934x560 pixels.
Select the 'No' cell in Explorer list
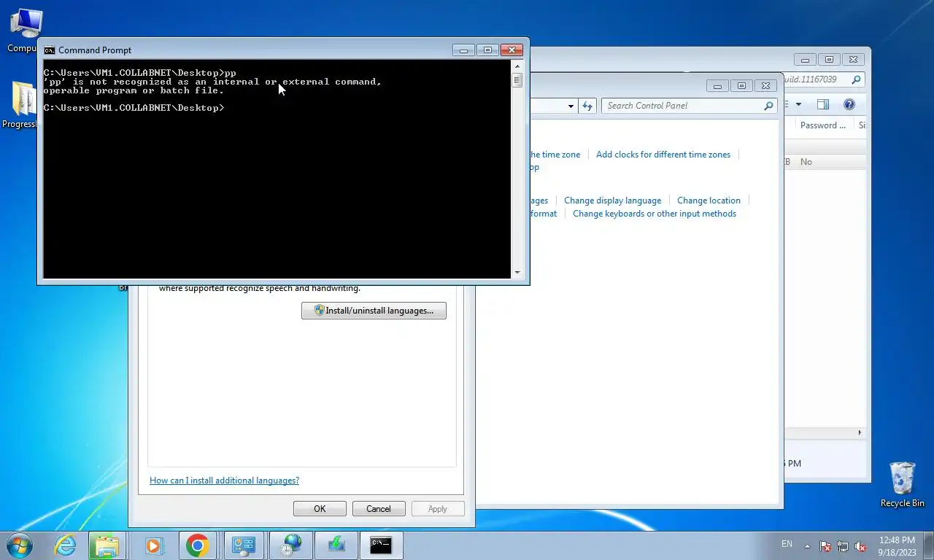[806, 162]
